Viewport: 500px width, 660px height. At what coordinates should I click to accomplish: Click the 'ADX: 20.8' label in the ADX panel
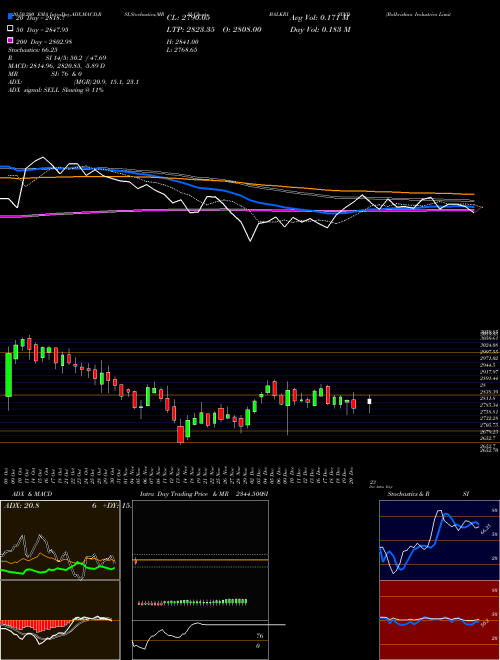click(x=21, y=505)
